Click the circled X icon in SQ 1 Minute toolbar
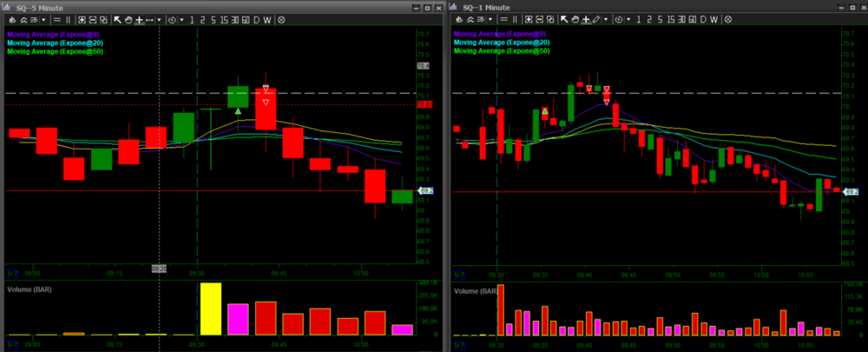This screenshot has width=868, height=352. click(x=728, y=20)
